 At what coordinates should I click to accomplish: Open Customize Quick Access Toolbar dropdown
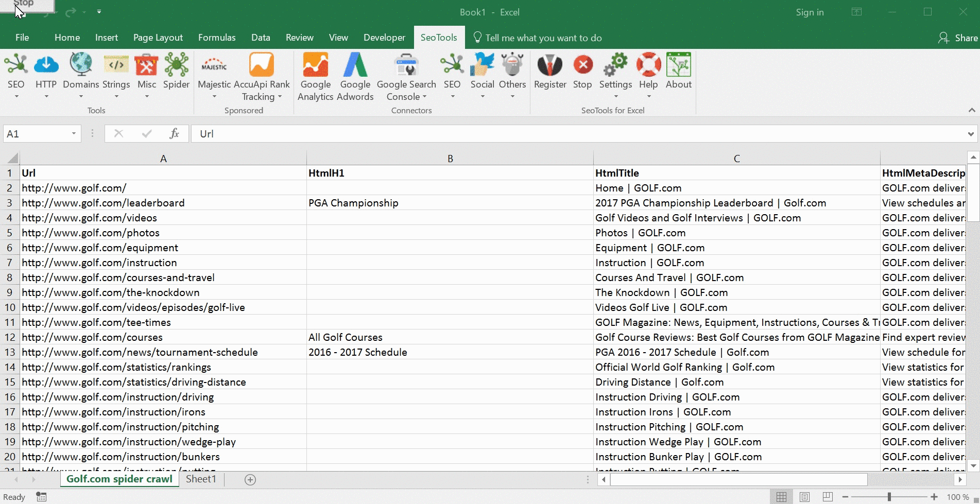(99, 12)
